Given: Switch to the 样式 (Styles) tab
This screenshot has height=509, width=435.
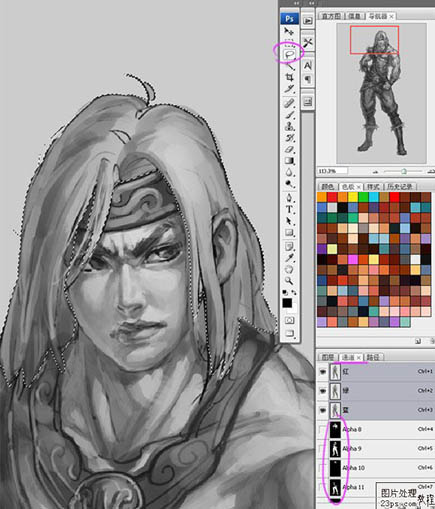Looking at the screenshot, I should click(x=373, y=187).
